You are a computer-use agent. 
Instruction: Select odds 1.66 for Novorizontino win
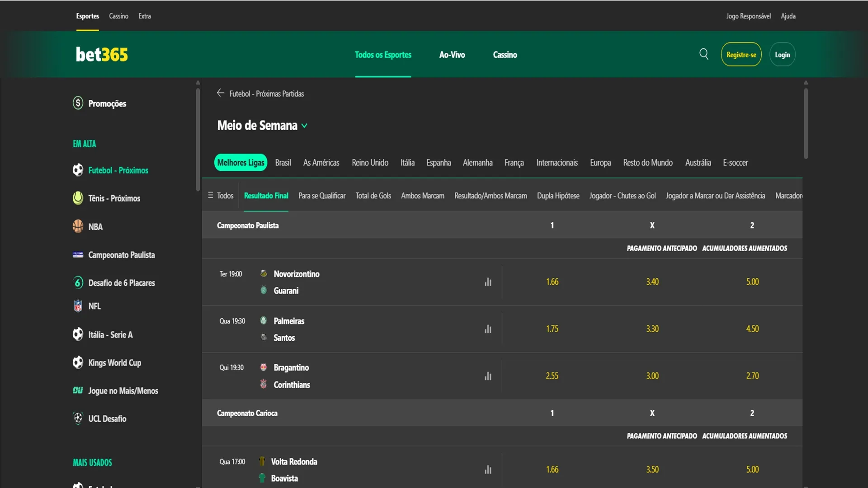pyautogui.click(x=552, y=282)
